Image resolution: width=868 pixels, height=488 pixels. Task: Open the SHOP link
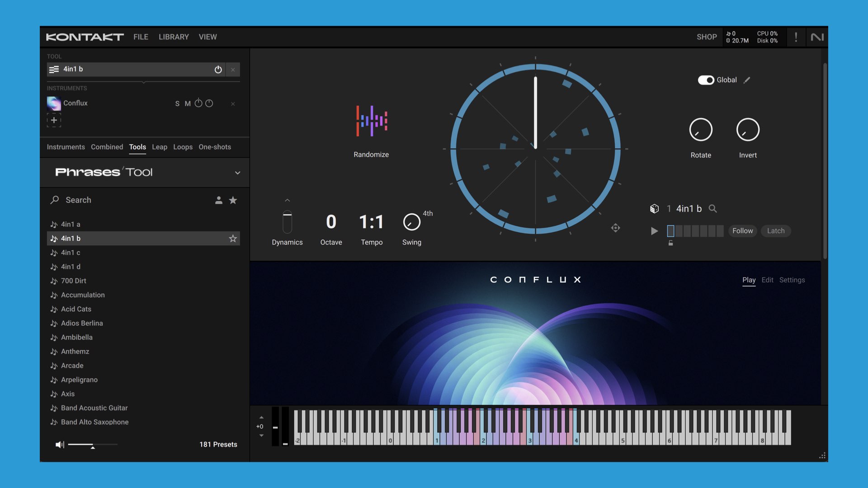point(706,37)
